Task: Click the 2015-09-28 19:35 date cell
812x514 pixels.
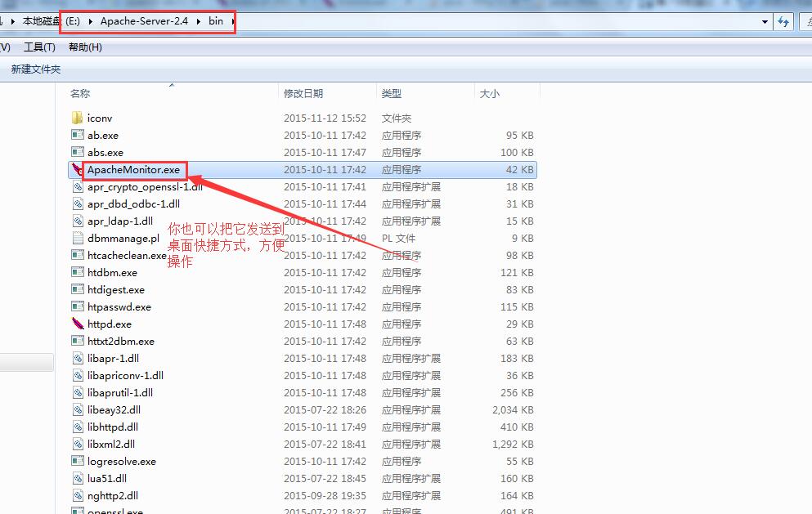Action: pos(325,495)
